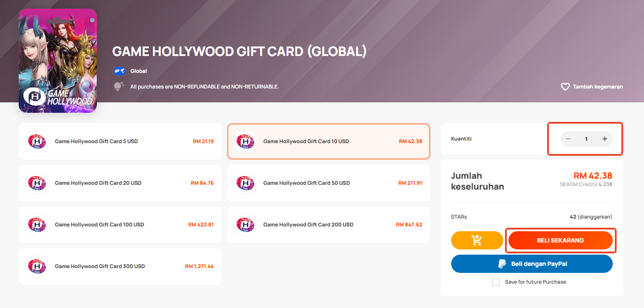Click the Kuantiti label
Viewport: 644px width, 308px height.
pos(461,139)
